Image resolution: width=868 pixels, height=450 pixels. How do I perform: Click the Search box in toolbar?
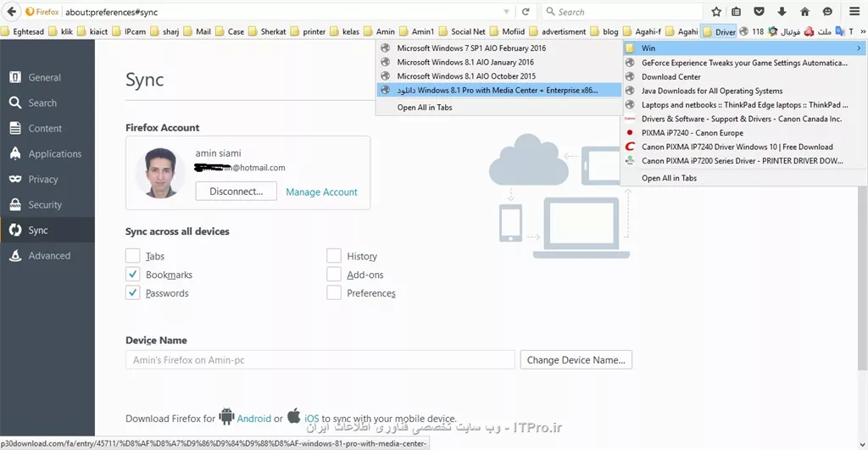[621, 12]
